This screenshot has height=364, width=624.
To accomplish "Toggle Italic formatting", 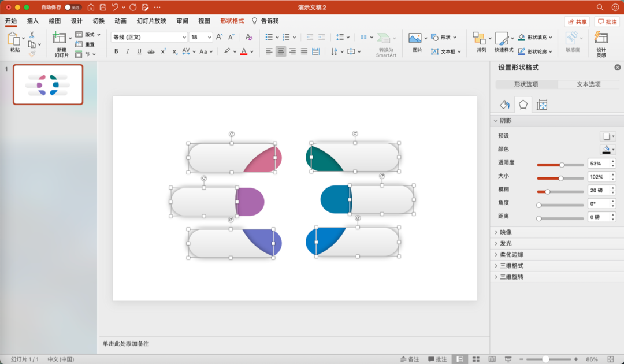I will [x=128, y=51].
